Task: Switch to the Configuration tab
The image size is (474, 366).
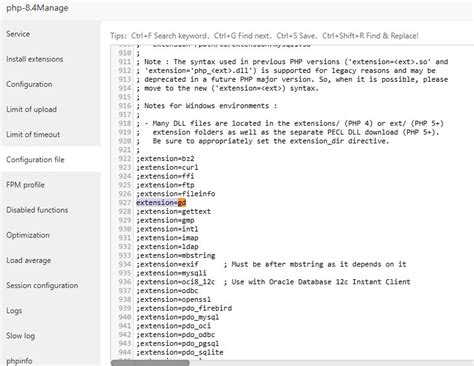Action: [29, 84]
